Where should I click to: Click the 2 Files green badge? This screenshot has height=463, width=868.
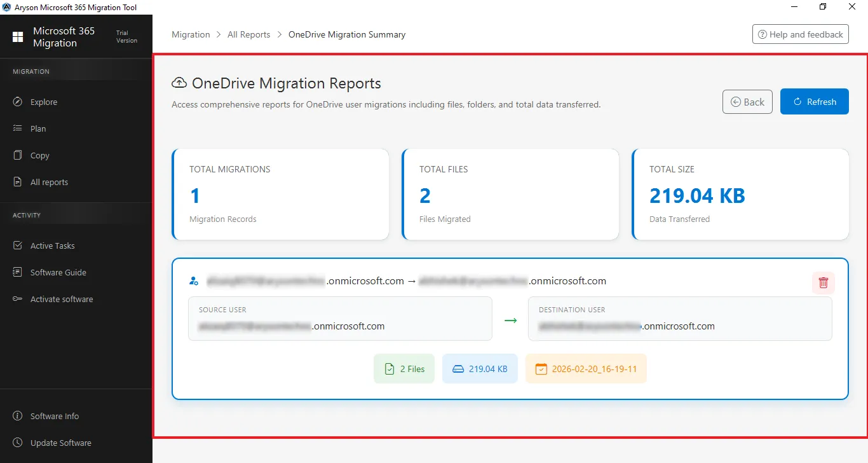[404, 369]
